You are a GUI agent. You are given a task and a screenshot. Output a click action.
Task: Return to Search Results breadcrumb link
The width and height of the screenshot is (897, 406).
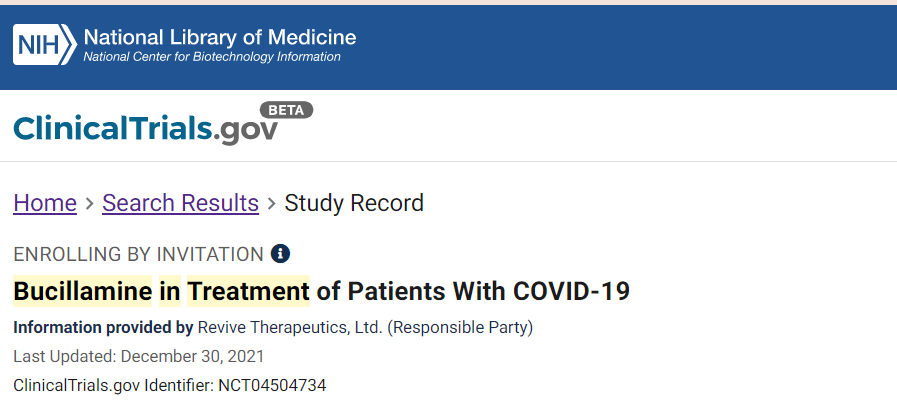[181, 203]
